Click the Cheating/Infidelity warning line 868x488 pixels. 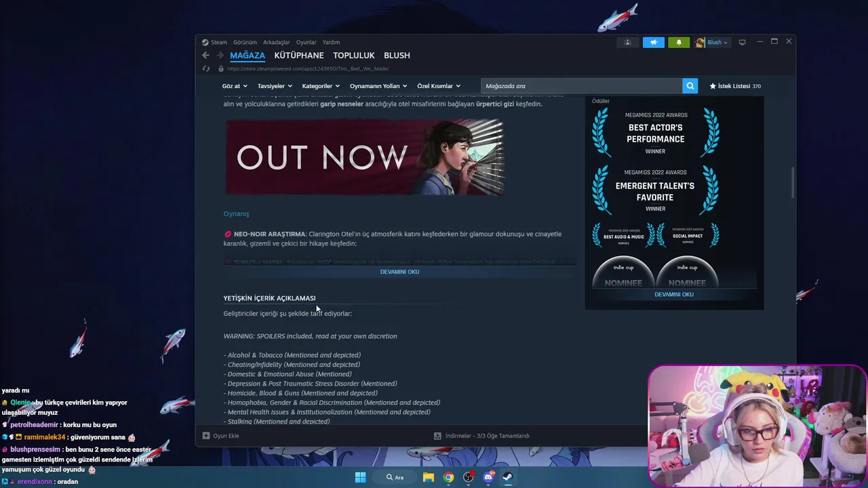click(x=292, y=365)
